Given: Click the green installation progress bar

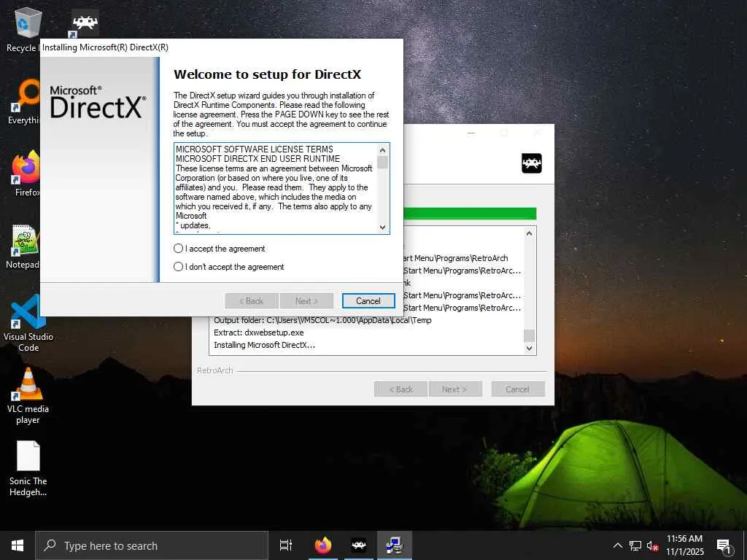Looking at the screenshot, I should point(470,214).
